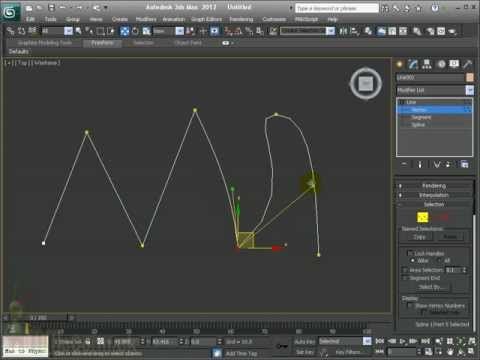Screen dimensions: 480x360
Task: Enable the Segment End checkbox
Action: pyautogui.click(x=405, y=278)
